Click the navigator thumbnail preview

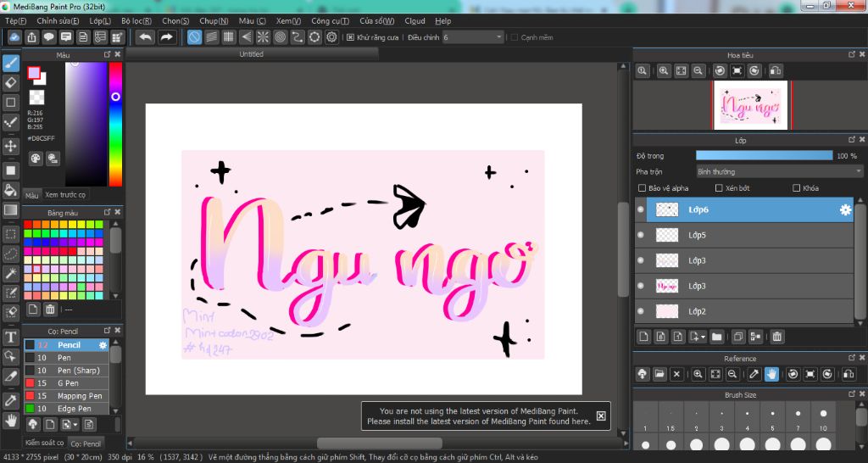[751, 105]
